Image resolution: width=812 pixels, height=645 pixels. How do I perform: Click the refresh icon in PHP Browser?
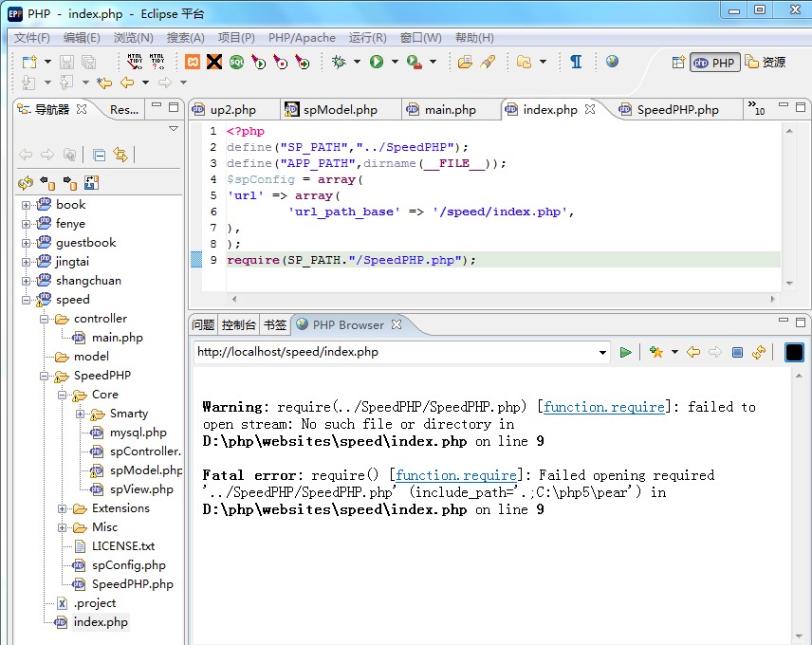coord(759,353)
